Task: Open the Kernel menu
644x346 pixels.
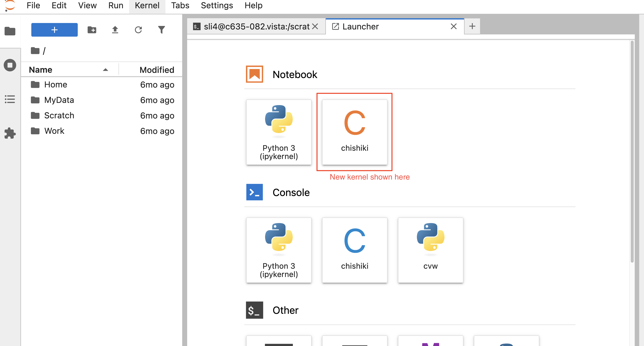Action: 147,5
